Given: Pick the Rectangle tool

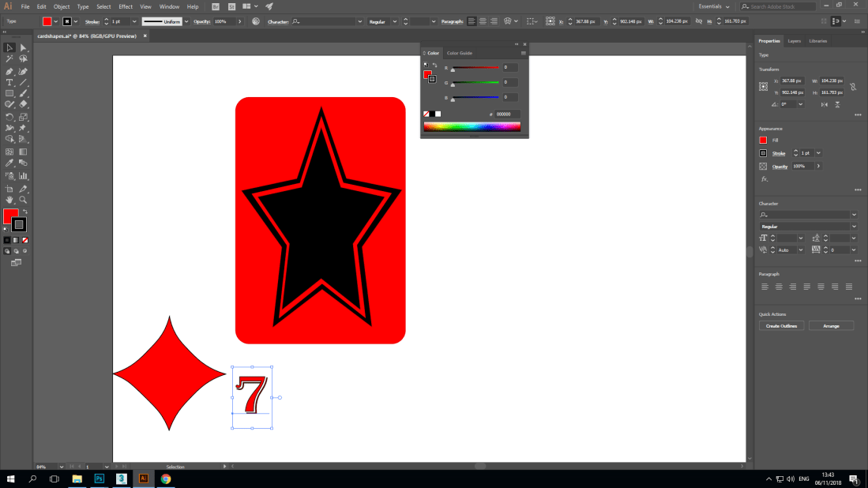Looking at the screenshot, I should pyautogui.click(x=10, y=92).
